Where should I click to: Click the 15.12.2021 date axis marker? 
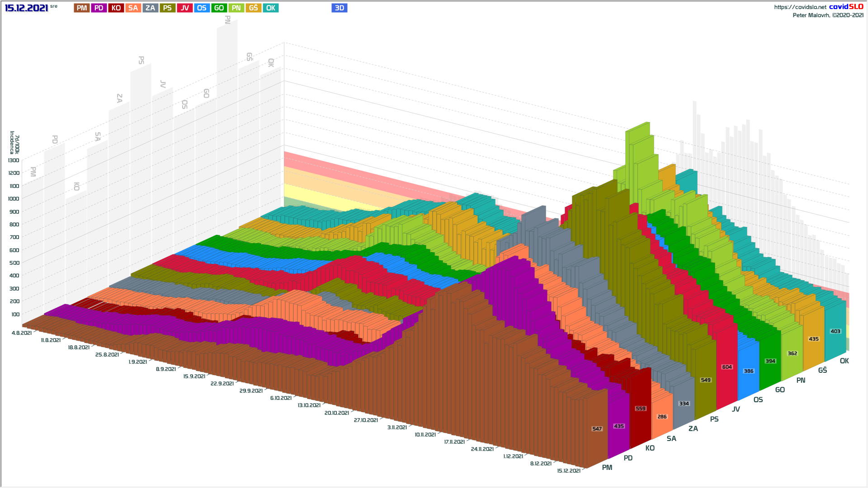click(x=568, y=471)
